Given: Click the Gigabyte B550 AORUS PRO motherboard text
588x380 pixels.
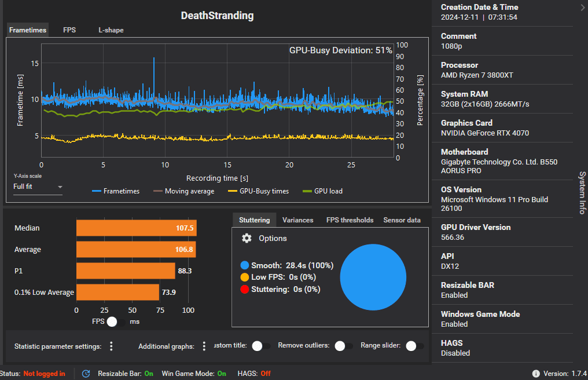Looking at the screenshot, I should click(499, 166).
